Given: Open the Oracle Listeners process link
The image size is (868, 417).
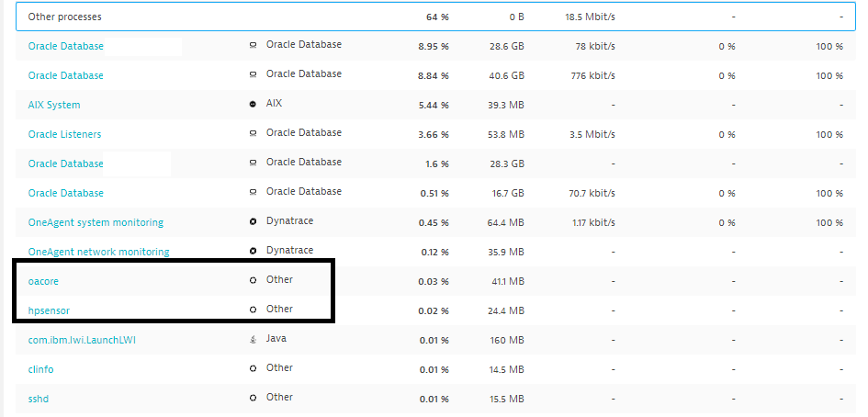Looking at the screenshot, I should click(64, 134).
